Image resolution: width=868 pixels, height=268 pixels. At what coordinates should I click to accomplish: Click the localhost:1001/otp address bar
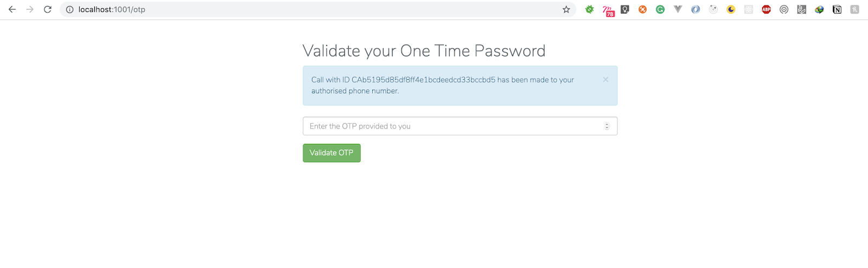pyautogui.click(x=317, y=9)
